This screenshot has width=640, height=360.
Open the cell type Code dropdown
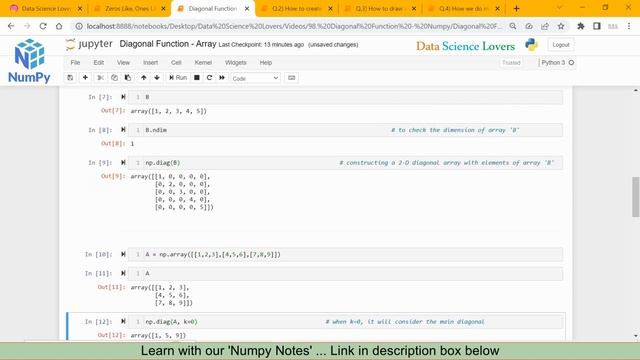point(255,78)
